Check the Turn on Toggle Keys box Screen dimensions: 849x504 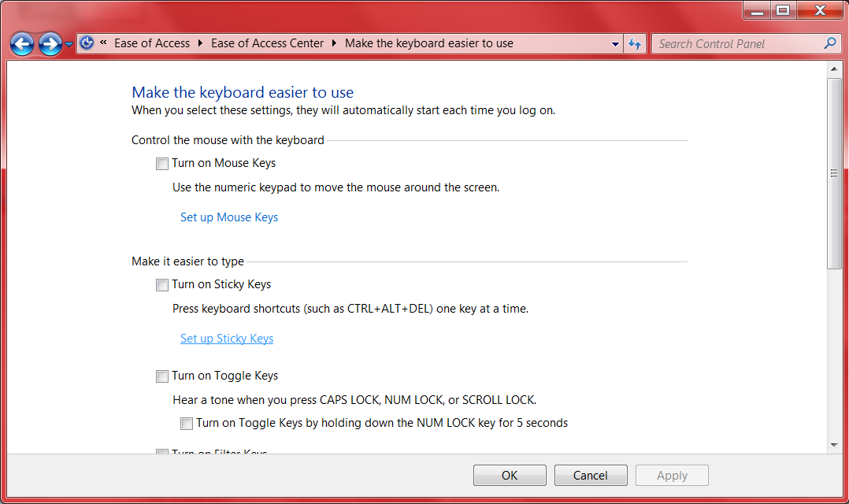162,376
